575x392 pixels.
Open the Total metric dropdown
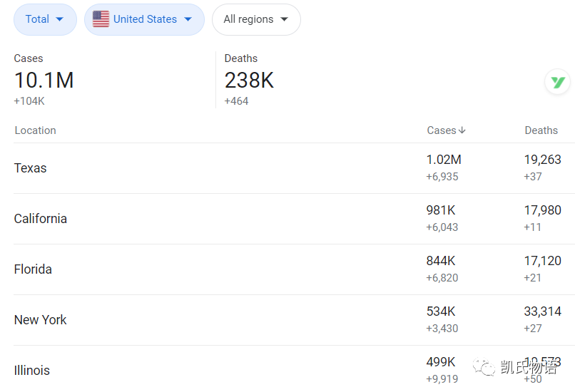click(x=45, y=19)
